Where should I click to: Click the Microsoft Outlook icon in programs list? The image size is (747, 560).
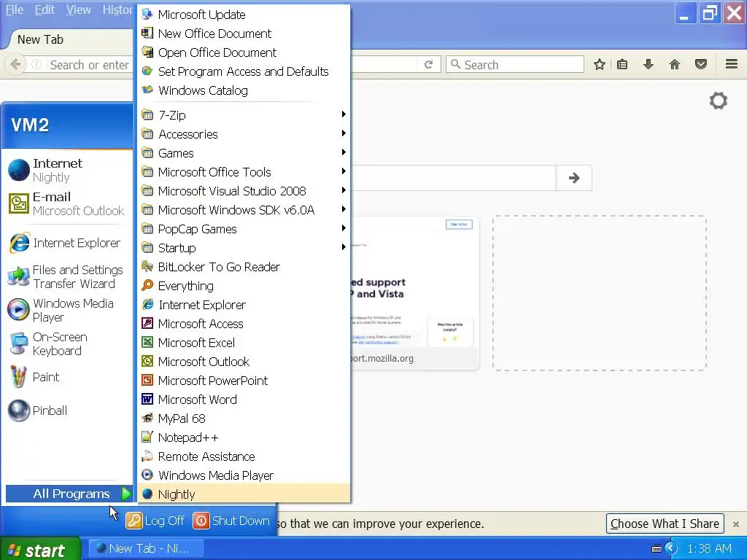coord(147,361)
